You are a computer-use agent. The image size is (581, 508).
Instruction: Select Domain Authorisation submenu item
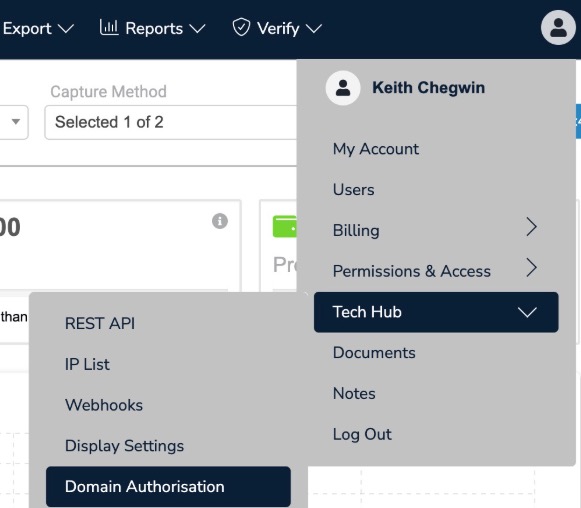(x=168, y=487)
